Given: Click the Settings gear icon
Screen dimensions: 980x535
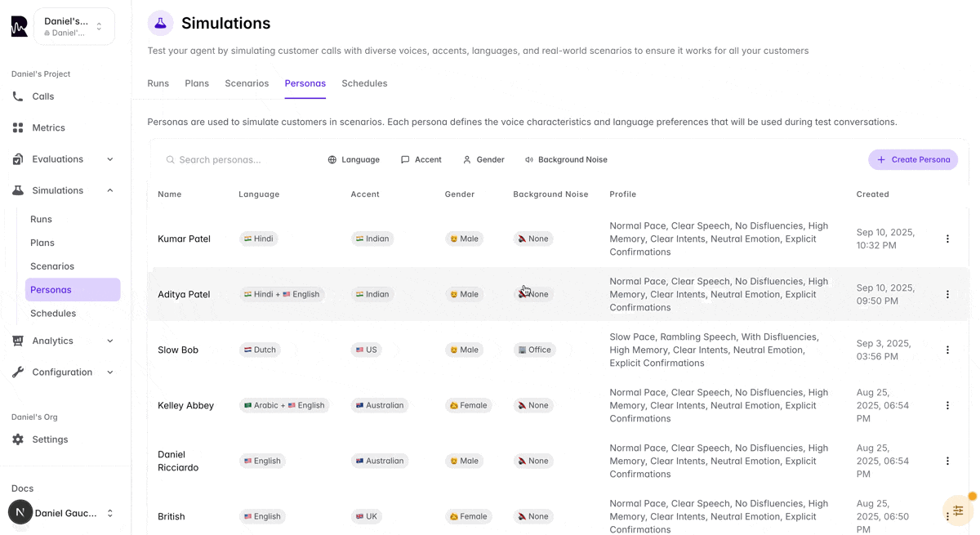Looking at the screenshot, I should pos(18,439).
